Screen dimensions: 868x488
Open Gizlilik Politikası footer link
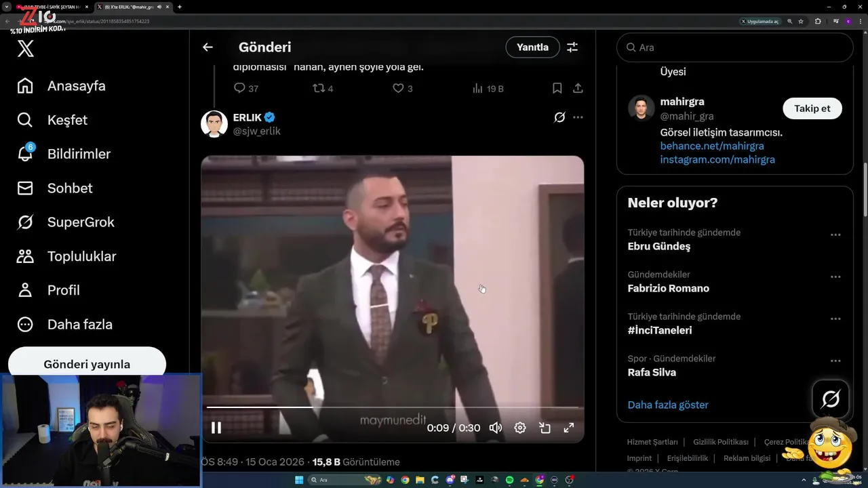(721, 442)
